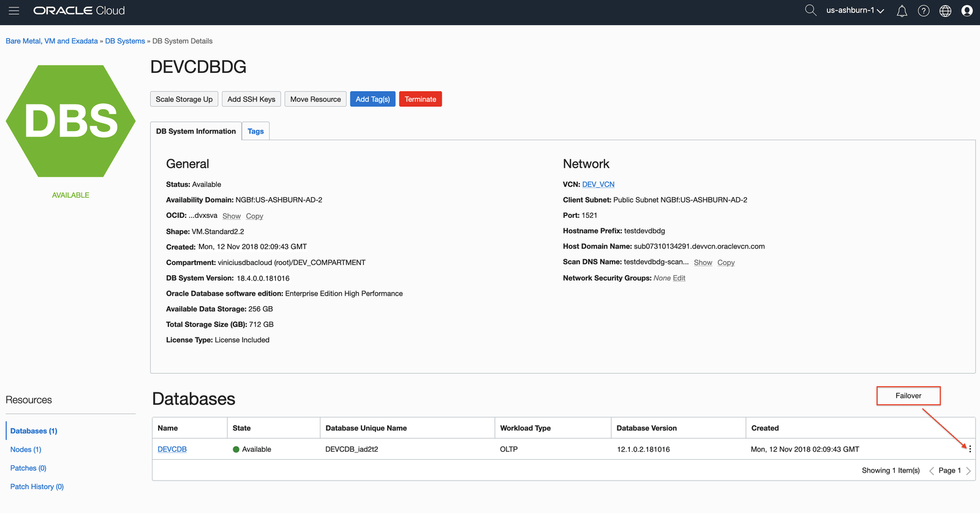Viewport: 980px width, 513px height.
Task: Select Nodes (1) in Resources
Action: pyautogui.click(x=26, y=449)
